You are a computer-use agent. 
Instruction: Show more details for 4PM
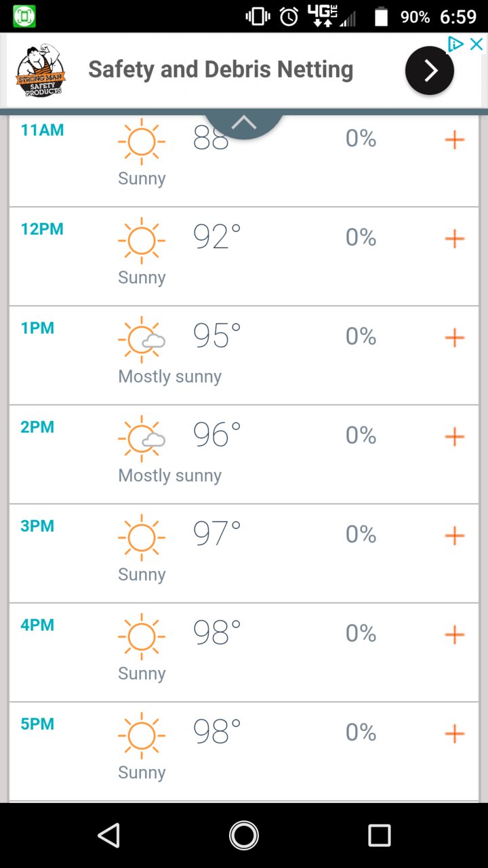click(454, 635)
